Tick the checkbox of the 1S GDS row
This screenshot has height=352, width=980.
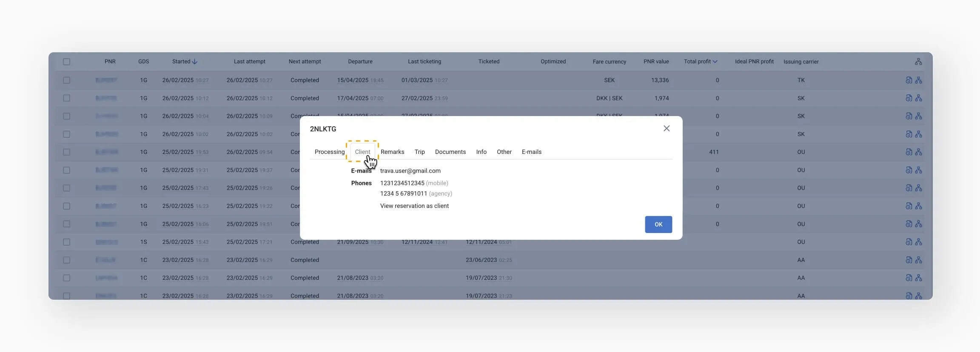pos(67,242)
